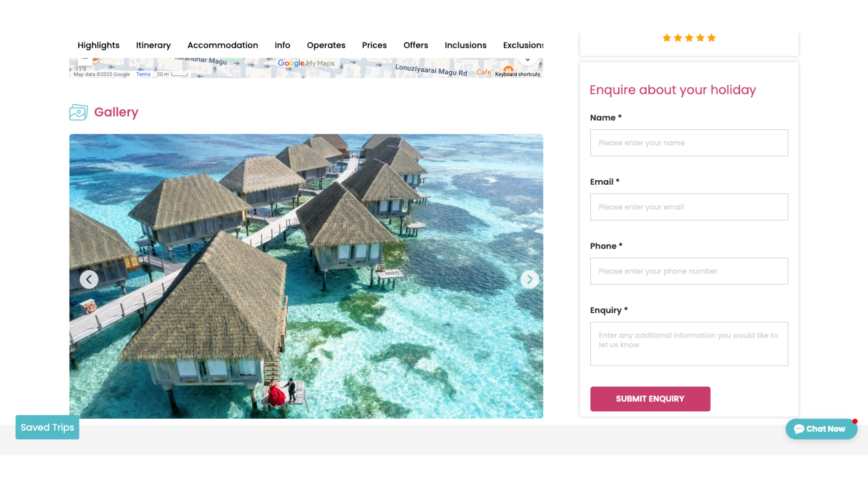Click the map zoom out minus button
Image resolution: width=868 pixels, height=488 pixels.
point(85,60)
